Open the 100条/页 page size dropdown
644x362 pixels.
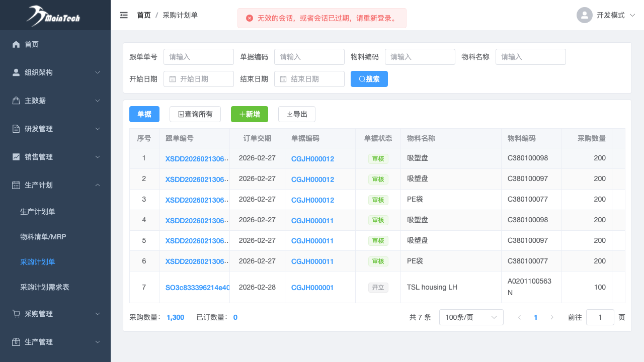(x=471, y=317)
